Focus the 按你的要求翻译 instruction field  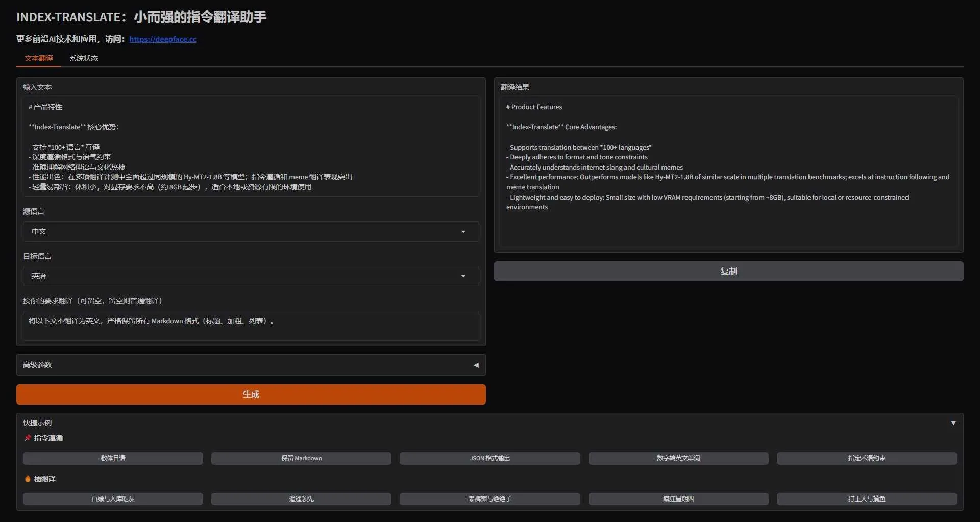(x=251, y=325)
